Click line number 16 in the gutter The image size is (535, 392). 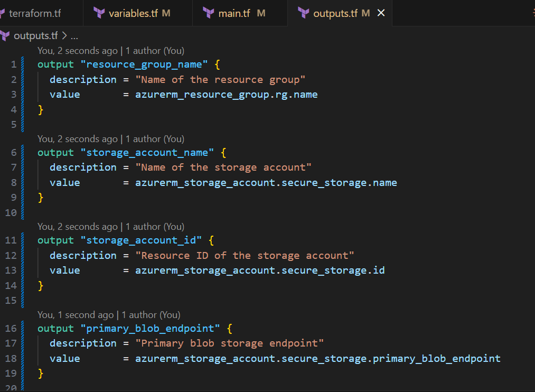[12, 328]
